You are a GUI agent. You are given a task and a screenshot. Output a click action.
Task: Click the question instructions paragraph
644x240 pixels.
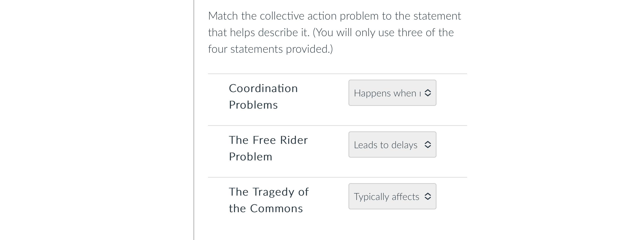[335, 32]
